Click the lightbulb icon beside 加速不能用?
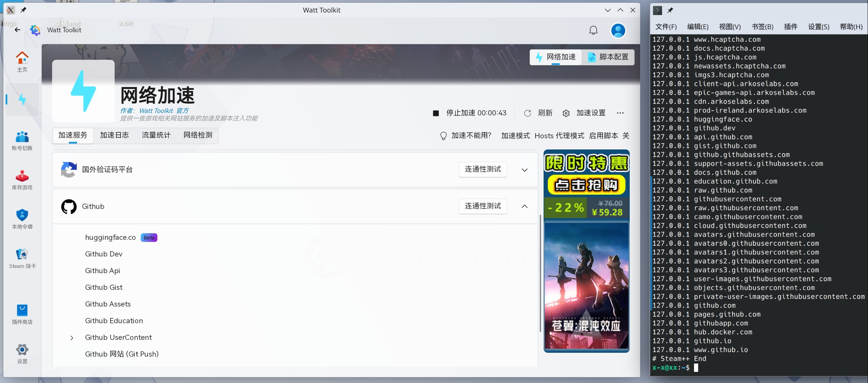Screen dimensions: 868x383 tap(443, 136)
